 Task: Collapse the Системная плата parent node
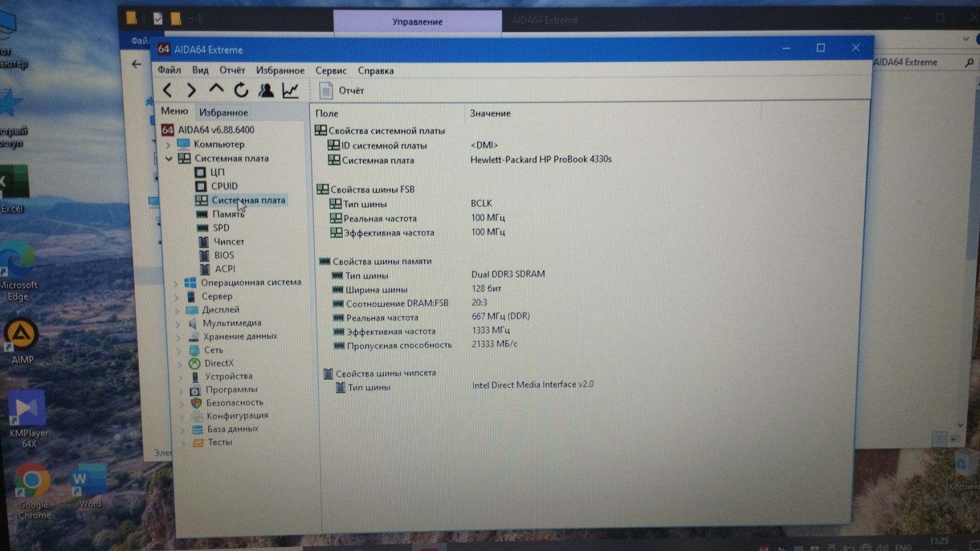pos(169,159)
